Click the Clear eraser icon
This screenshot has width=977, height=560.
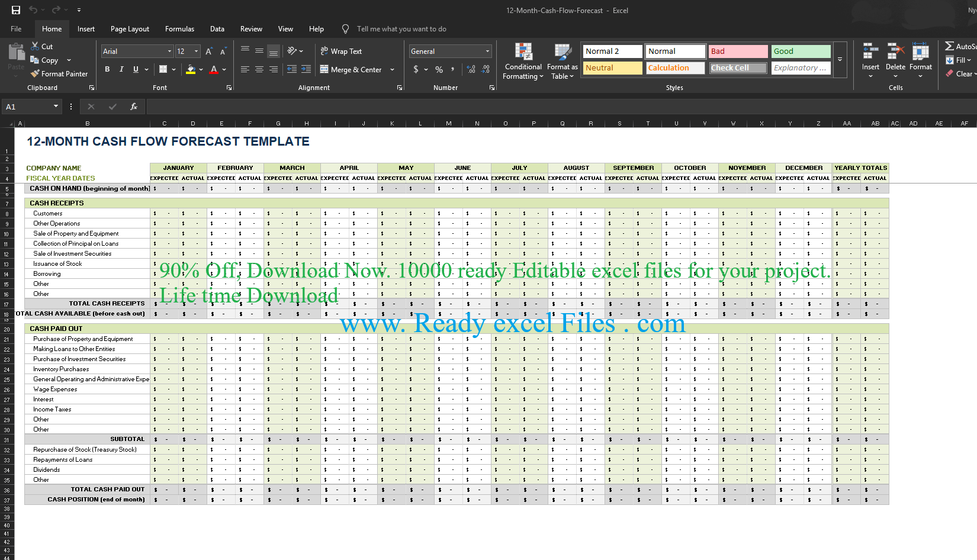(x=949, y=73)
